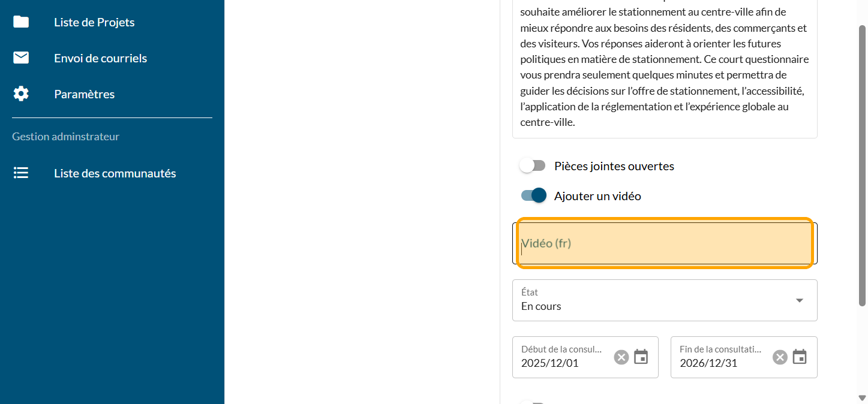
Task: Click the end date value 2026/12/31
Action: 708,363
